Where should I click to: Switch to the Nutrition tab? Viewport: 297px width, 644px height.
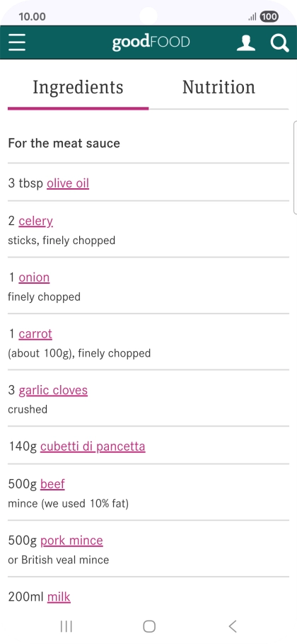(x=219, y=88)
